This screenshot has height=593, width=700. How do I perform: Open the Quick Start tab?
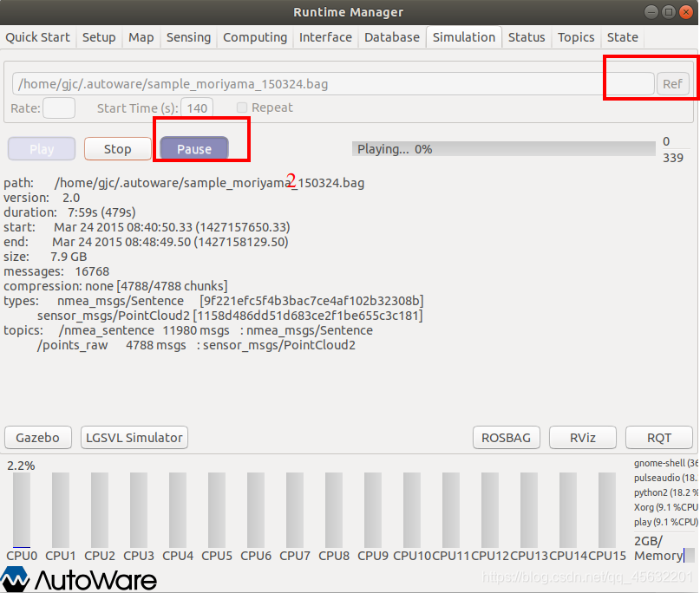click(37, 37)
